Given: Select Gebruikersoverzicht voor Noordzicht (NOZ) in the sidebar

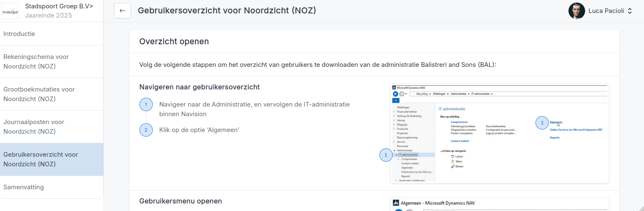Looking at the screenshot, I should tap(52, 159).
